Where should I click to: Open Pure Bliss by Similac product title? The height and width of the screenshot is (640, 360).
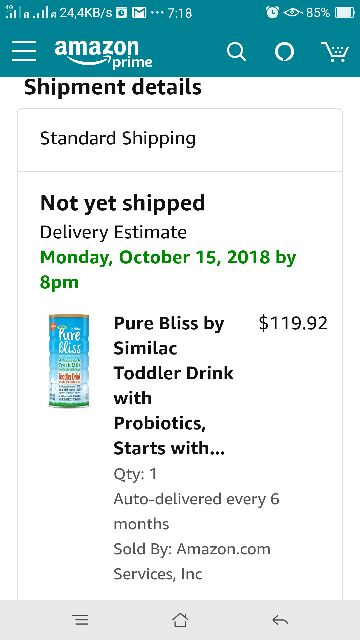coord(173,386)
